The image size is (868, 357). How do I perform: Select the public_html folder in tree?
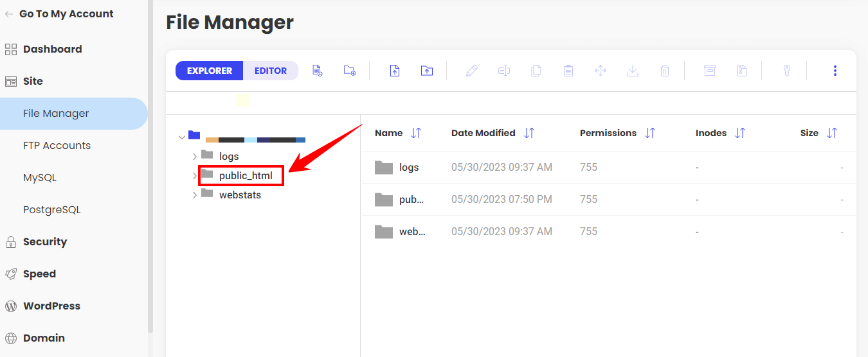click(x=246, y=175)
